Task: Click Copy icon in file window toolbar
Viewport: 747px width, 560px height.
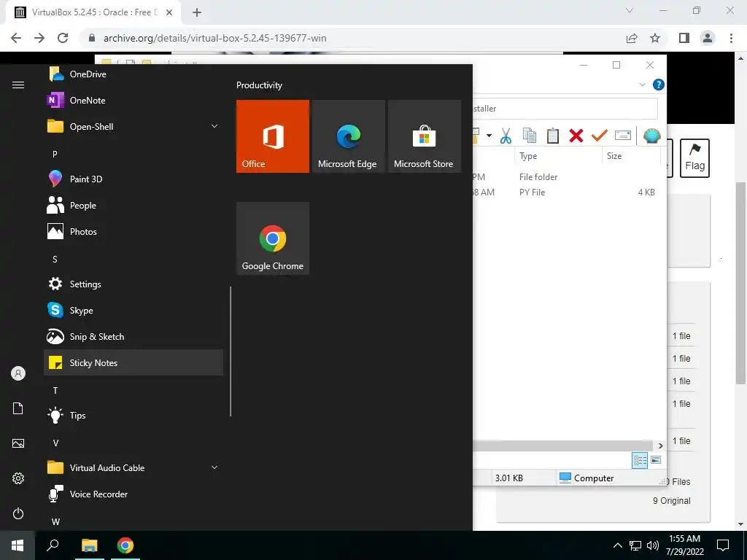Action: point(530,136)
